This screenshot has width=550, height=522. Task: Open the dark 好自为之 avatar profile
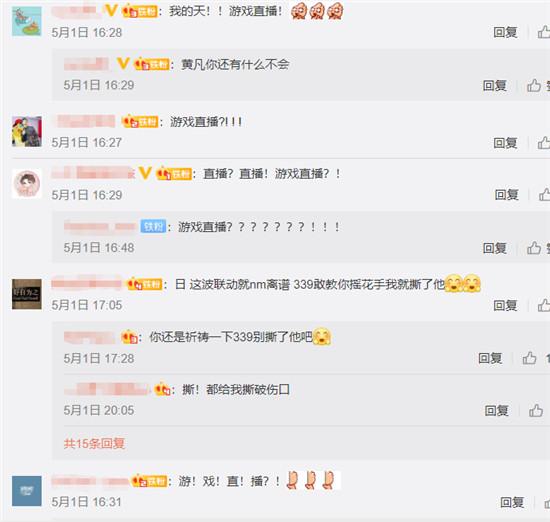pos(27,294)
